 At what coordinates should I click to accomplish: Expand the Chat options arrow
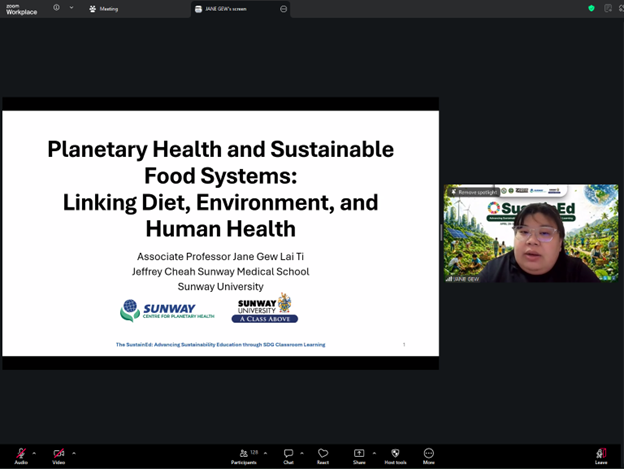[x=302, y=453]
